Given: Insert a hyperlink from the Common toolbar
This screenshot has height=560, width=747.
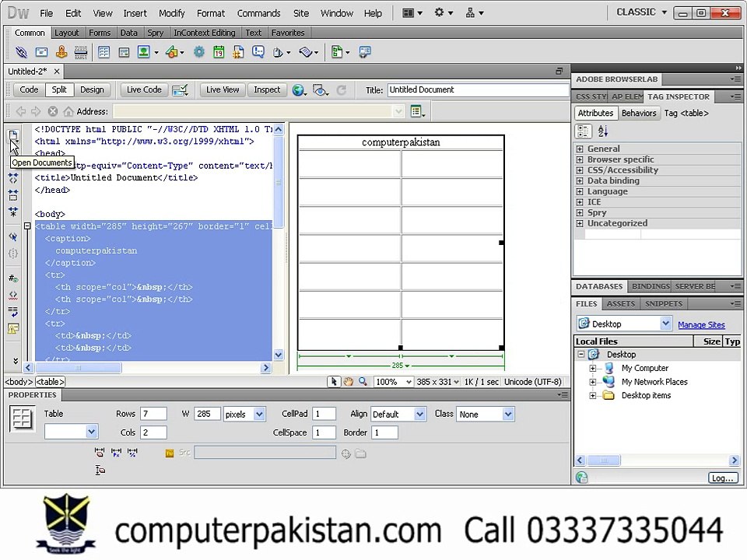Looking at the screenshot, I should pyautogui.click(x=21, y=52).
